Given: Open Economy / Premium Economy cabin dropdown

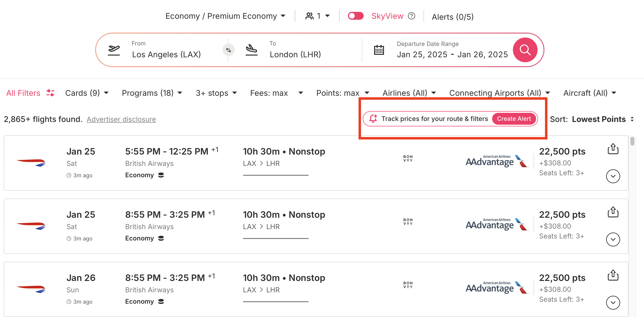Looking at the screenshot, I should pos(225,16).
